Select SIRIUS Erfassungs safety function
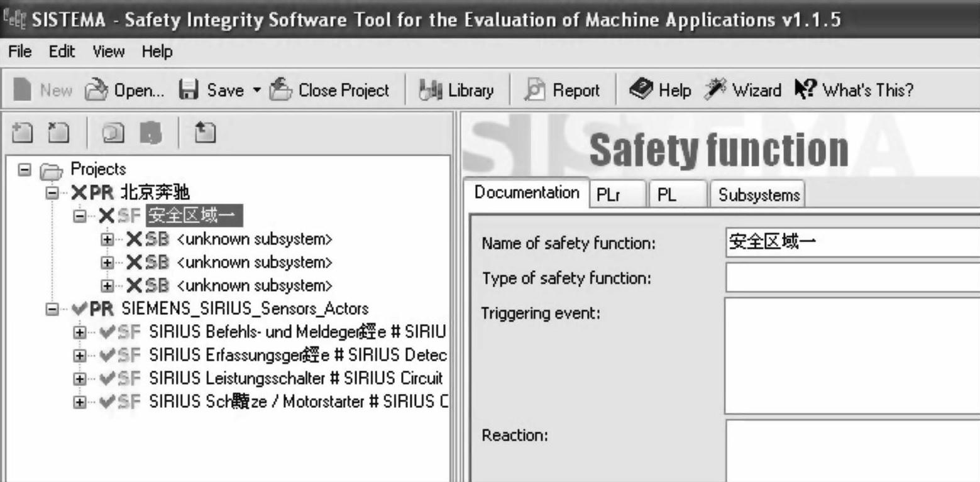The height and width of the screenshot is (482, 980). point(298,355)
